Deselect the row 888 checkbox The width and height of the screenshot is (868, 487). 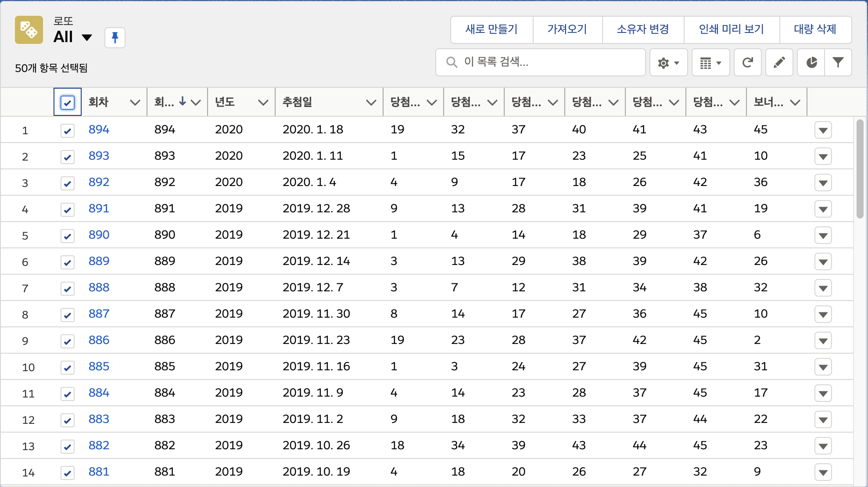(x=68, y=288)
